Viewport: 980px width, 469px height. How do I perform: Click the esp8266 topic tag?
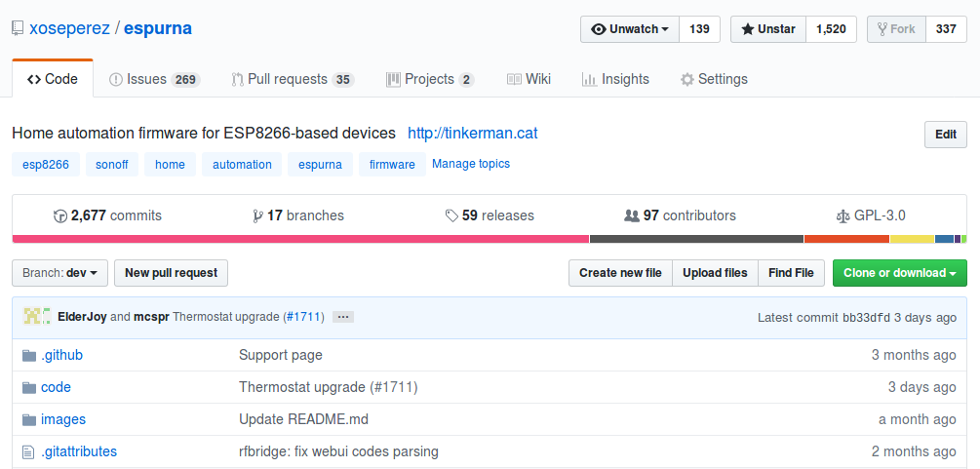click(x=46, y=165)
